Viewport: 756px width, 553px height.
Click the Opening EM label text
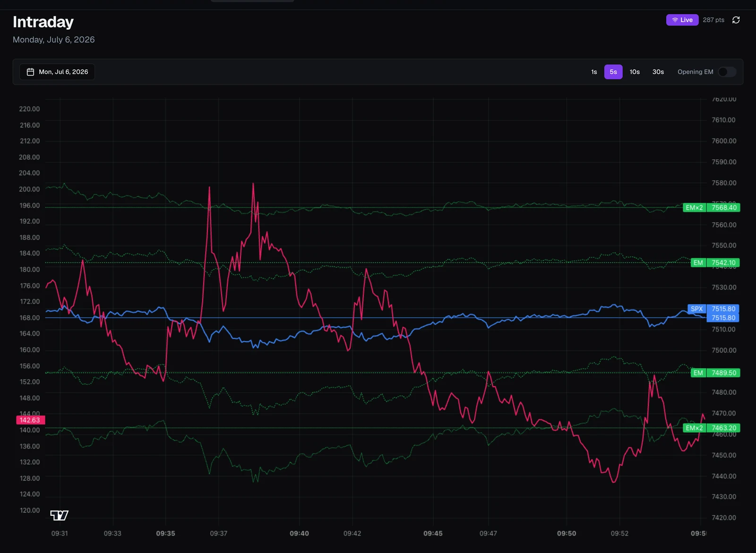(x=696, y=72)
